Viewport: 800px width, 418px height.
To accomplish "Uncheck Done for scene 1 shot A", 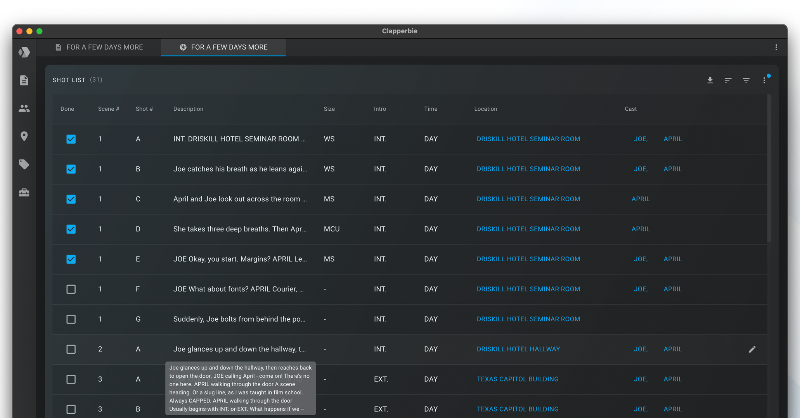I will [71, 139].
